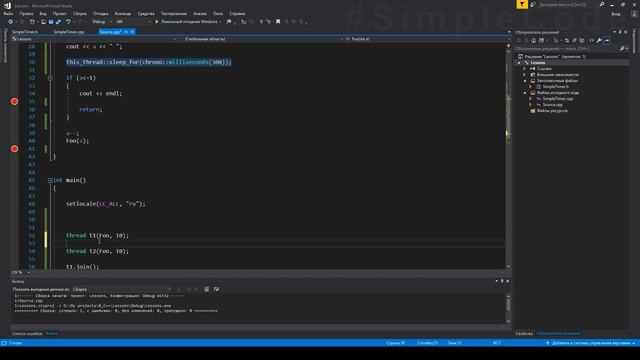
Task: Click the account avatar icon top right
Action: pos(634,13)
